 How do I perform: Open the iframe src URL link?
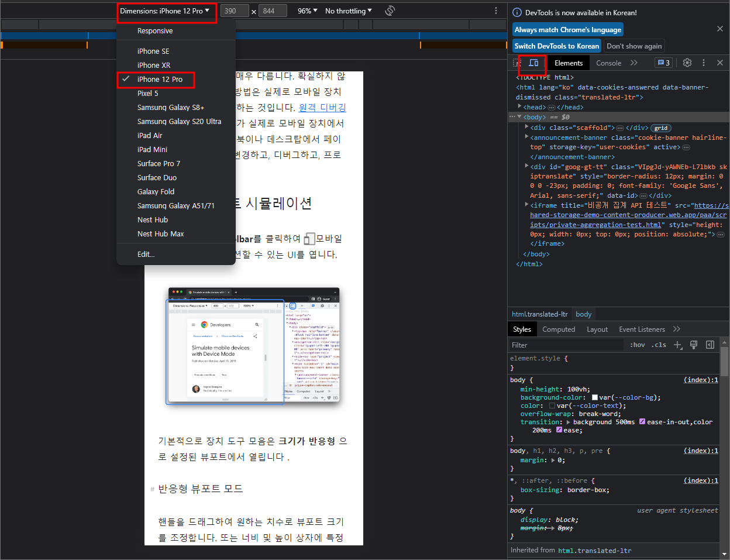pyautogui.click(x=629, y=215)
